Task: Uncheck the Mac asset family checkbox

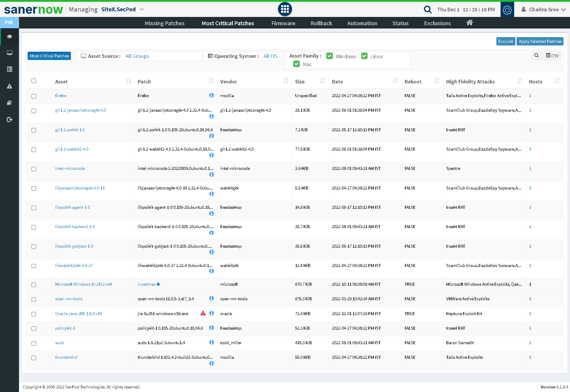Action: [x=297, y=64]
